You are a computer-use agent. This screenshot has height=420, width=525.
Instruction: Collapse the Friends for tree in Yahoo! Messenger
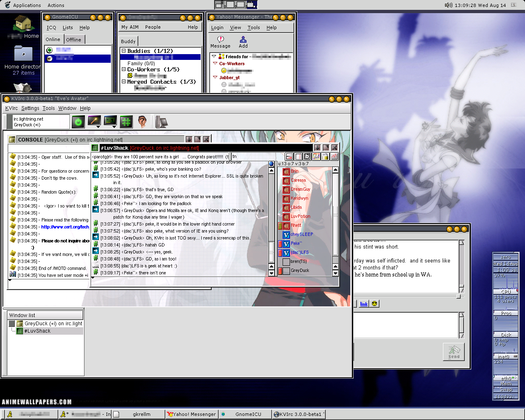tap(215, 56)
